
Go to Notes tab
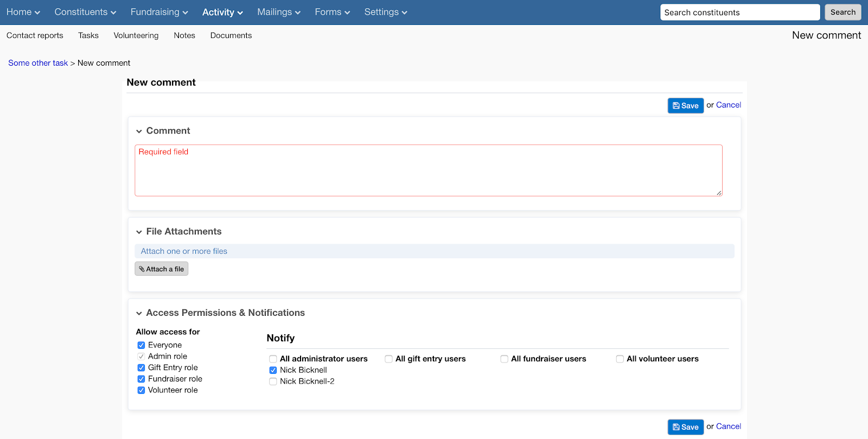point(184,35)
